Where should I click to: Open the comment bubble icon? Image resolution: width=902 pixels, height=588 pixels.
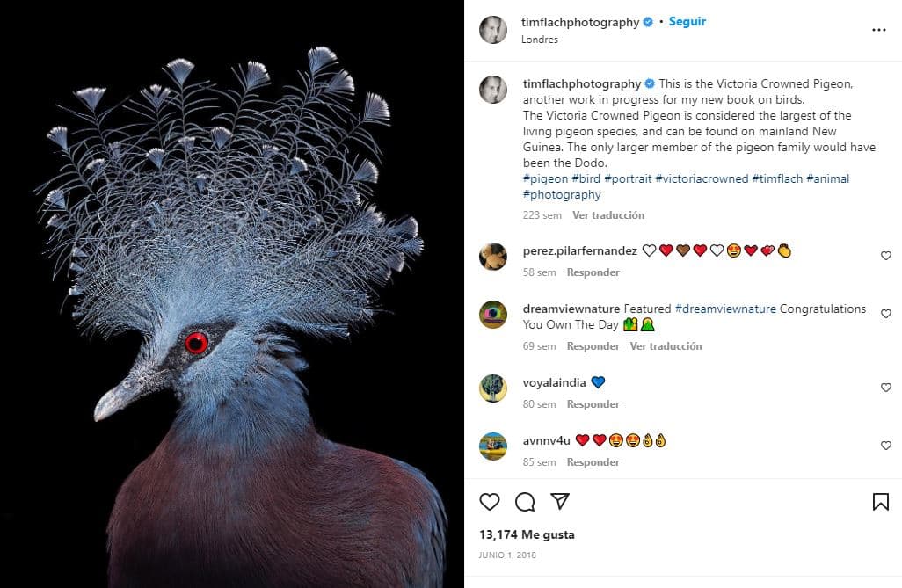pos(525,502)
